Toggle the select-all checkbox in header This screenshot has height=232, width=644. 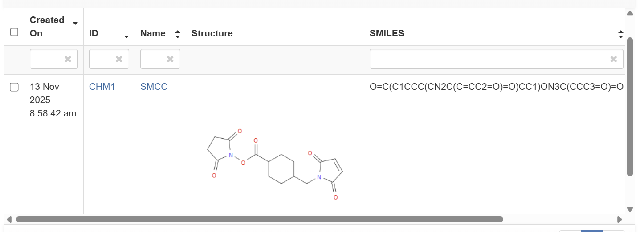[x=14, y=32]
